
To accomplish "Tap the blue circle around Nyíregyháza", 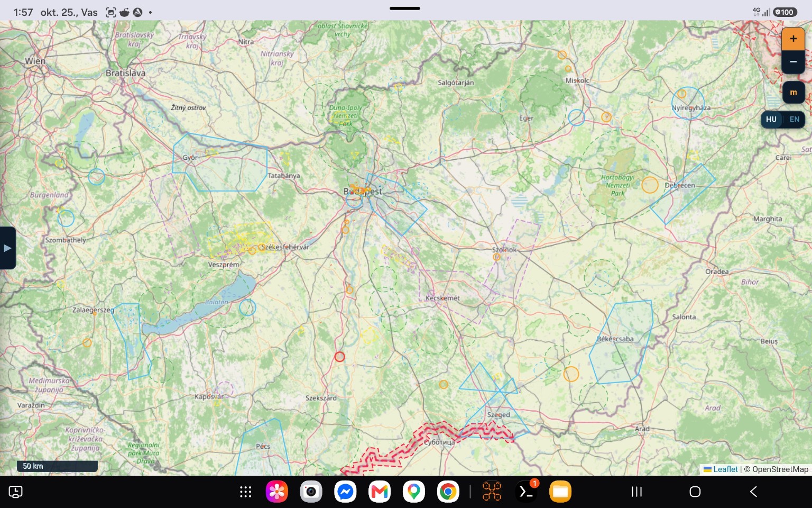I will (x=688, y=103).
